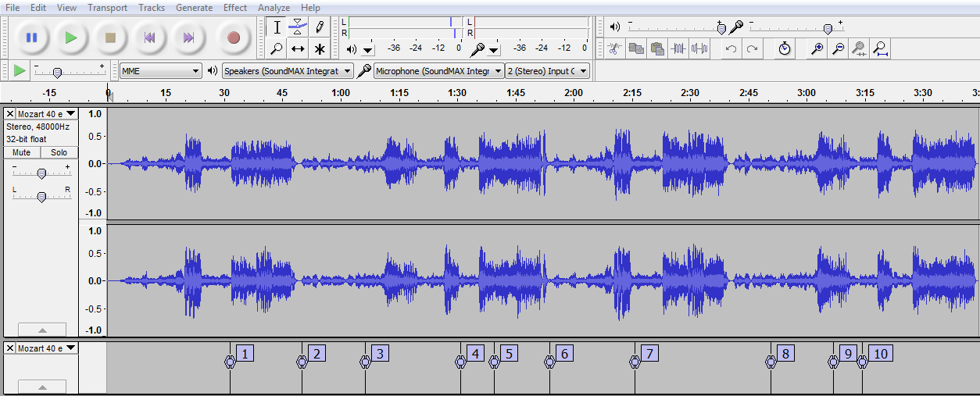The height and width of the screenshot is (396, 980).
Task: Select label marker 7 in label track
Action: coord(648,354)
